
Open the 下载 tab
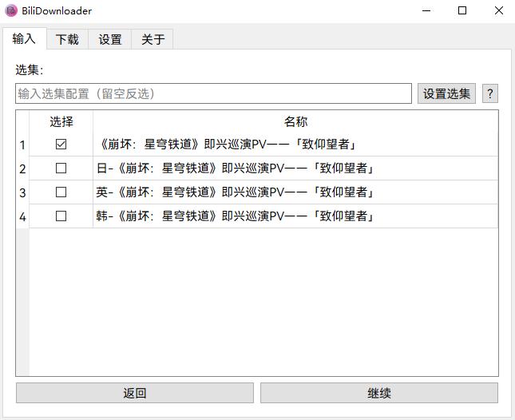tap(67, 39)
